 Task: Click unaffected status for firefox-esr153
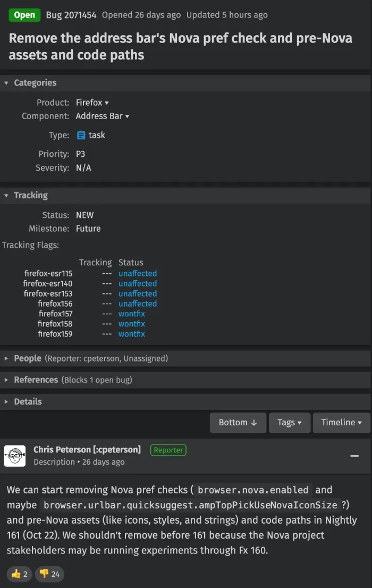coord(138,293)
